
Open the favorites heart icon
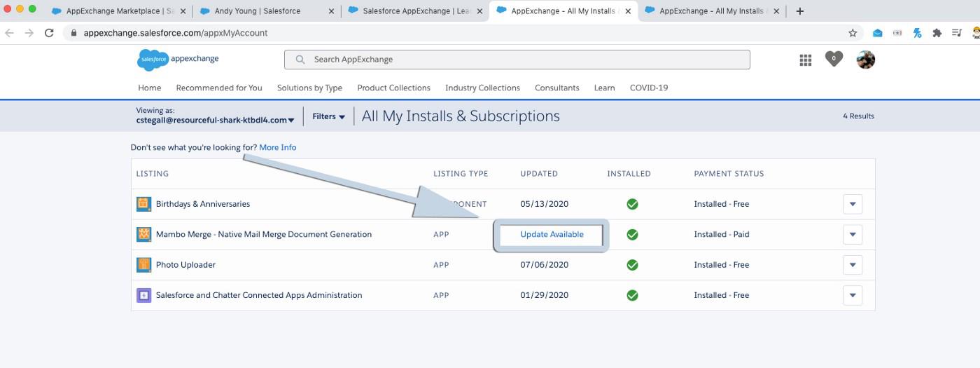tap(833, 60)
